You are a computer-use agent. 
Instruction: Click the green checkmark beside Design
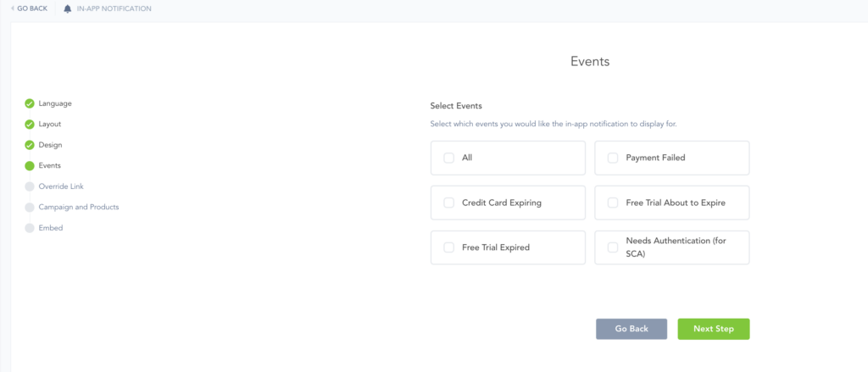point(30,145)
